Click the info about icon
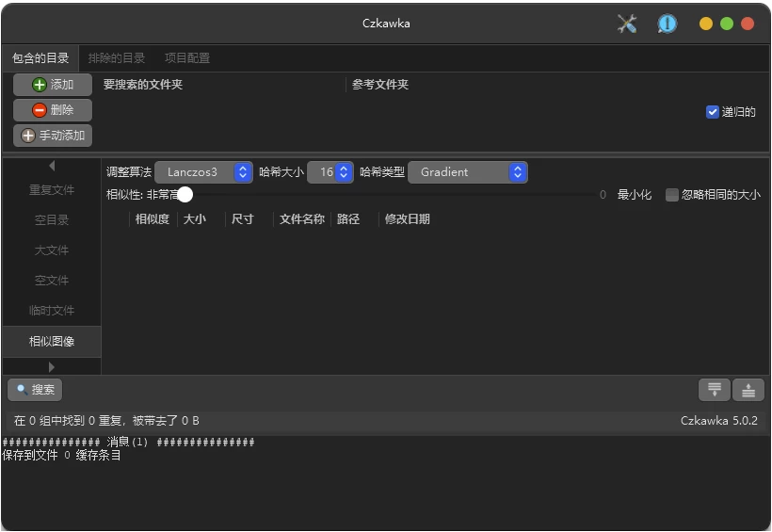The width and height of the screenshot is (772, 532). [x=667, y=24]
